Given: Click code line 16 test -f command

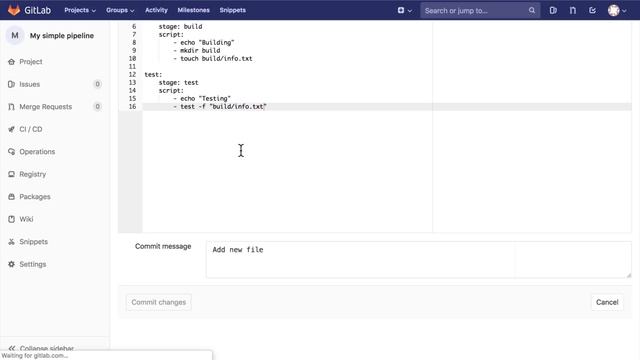Looking at the screenshot, I should click(220, 107).
